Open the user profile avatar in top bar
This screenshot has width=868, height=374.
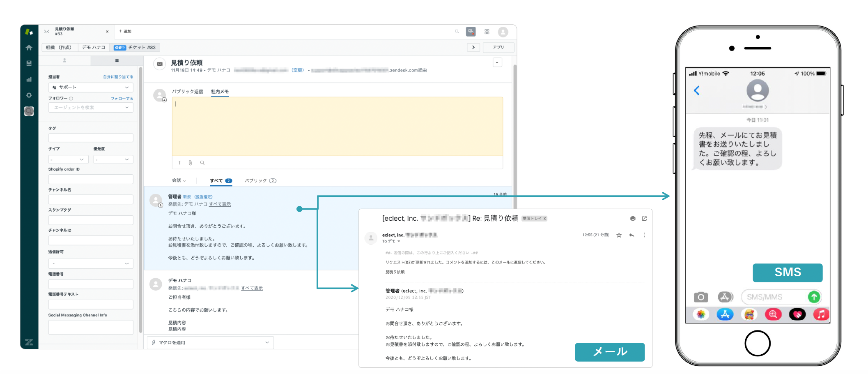[503, 32]
